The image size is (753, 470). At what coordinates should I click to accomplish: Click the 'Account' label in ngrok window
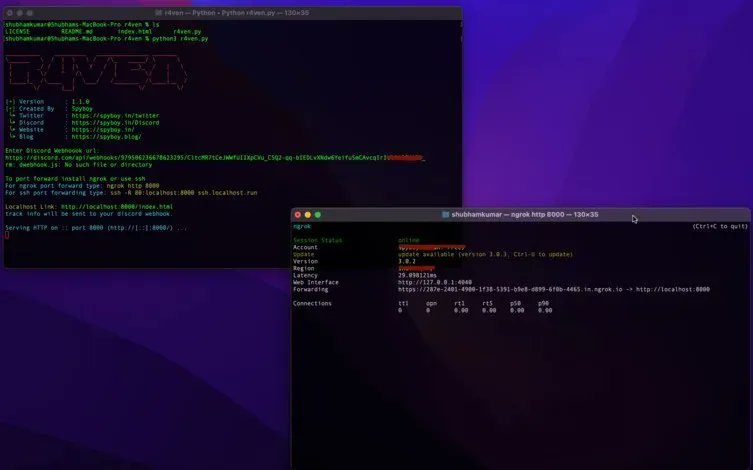(305, 247)
